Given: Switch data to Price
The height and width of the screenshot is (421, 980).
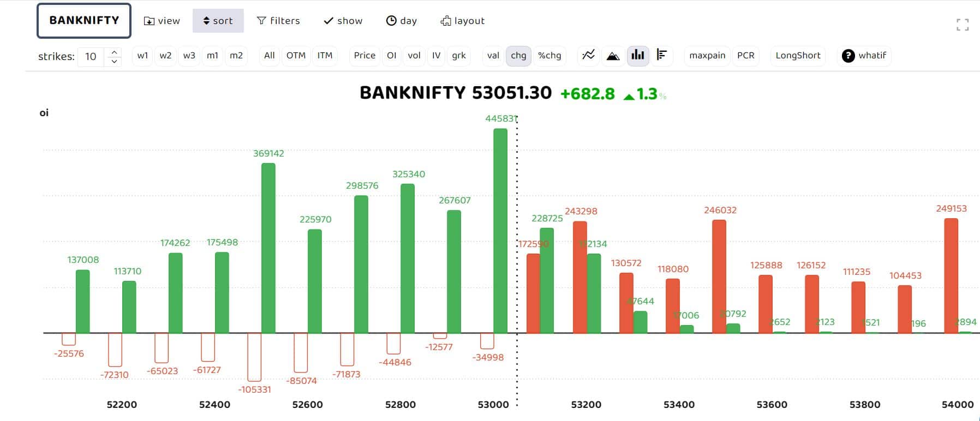Looking at the screenshot, I should click(x=364, y=56).
